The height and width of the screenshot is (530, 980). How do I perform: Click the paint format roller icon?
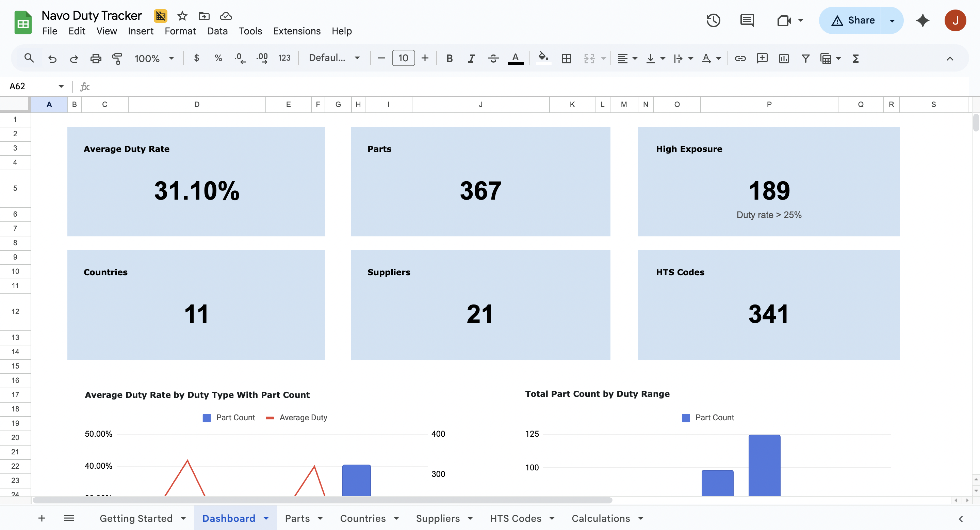pos(117,58)
